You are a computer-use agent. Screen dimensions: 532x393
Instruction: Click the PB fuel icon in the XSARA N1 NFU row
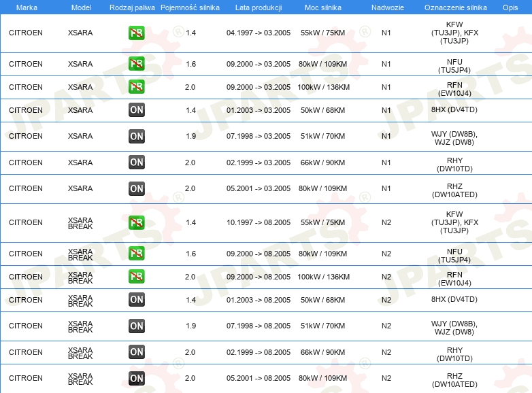click(136, 64)
